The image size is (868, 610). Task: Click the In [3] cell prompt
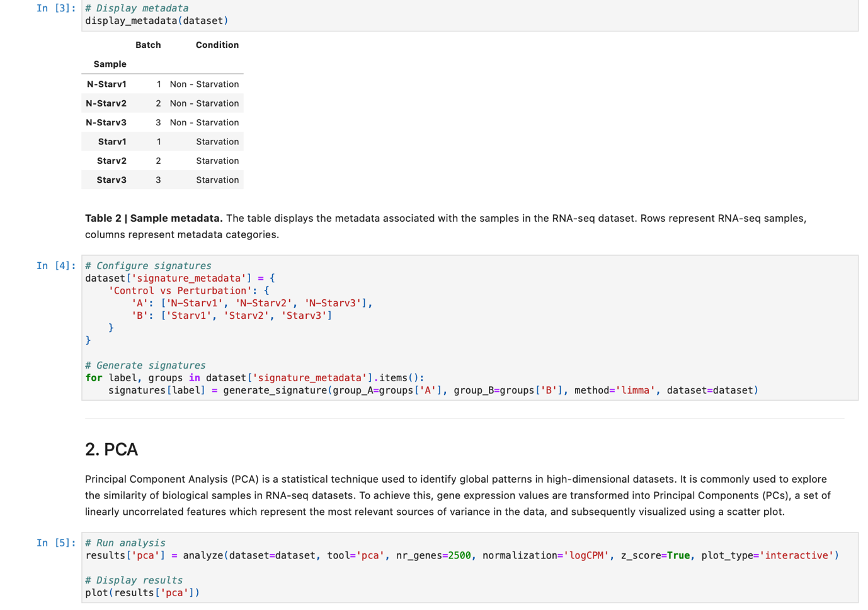click(x=55, y=8)
